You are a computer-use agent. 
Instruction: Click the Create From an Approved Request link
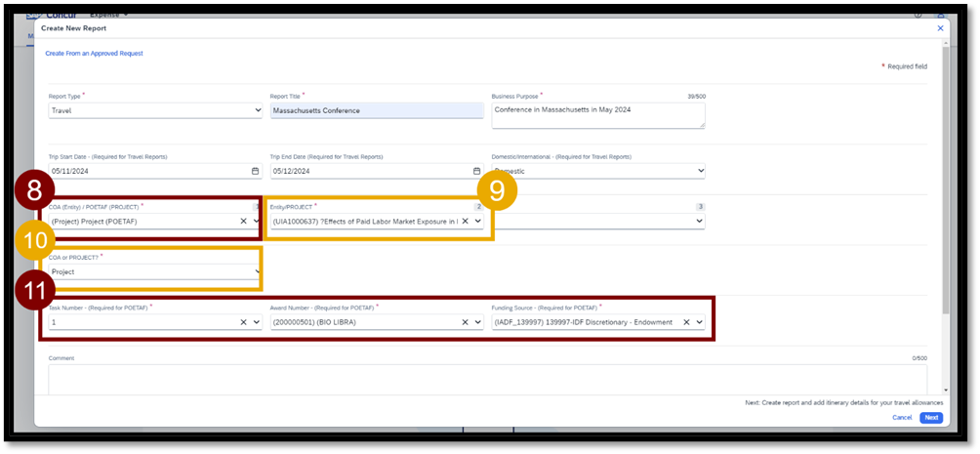click(x=94, y=54)
